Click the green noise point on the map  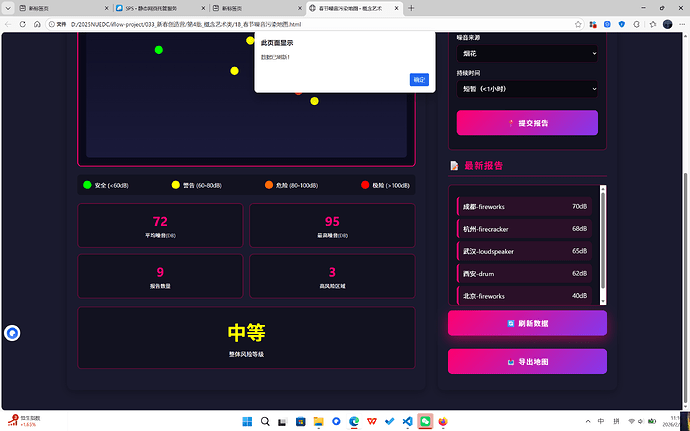click(158, 50)
